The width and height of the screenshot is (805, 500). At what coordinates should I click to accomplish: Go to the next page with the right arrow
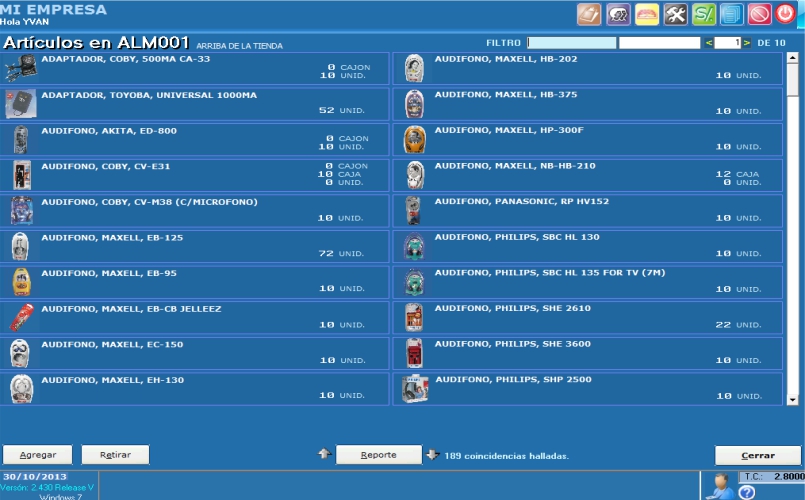[x=747, y=43]
